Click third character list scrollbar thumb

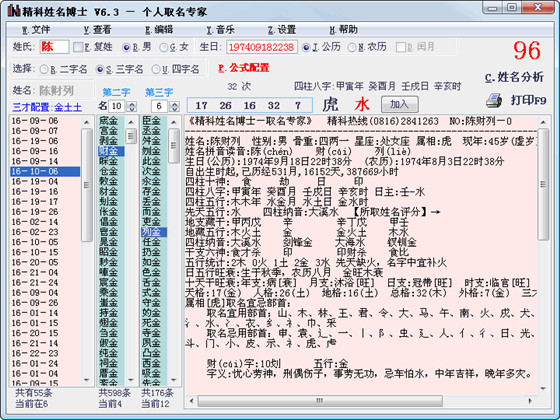tap(174, 146)
